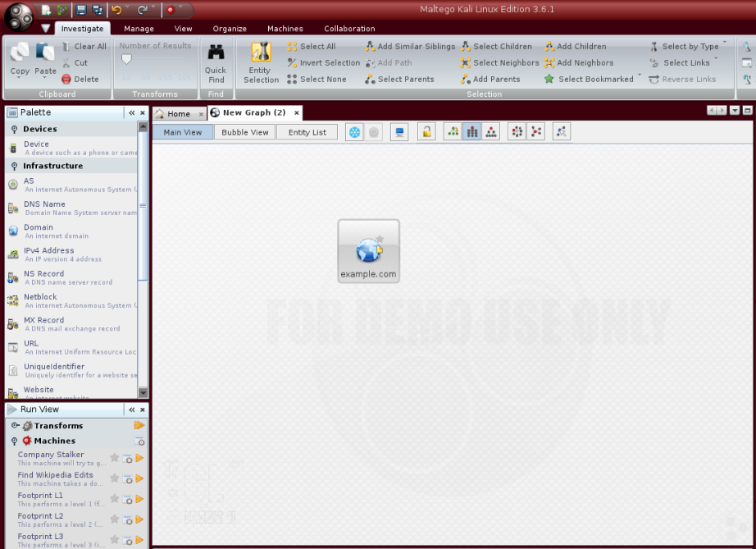Collapse the Infrastructure palette category
The width and height of the screenshot is (756, 549).
tap(15, 166)
